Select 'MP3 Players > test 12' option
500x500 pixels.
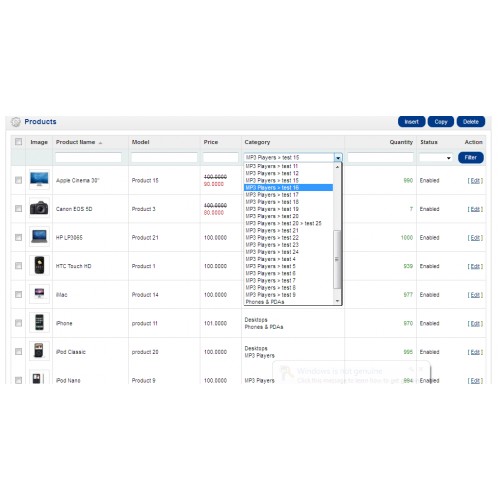click(x=288, y=173)
